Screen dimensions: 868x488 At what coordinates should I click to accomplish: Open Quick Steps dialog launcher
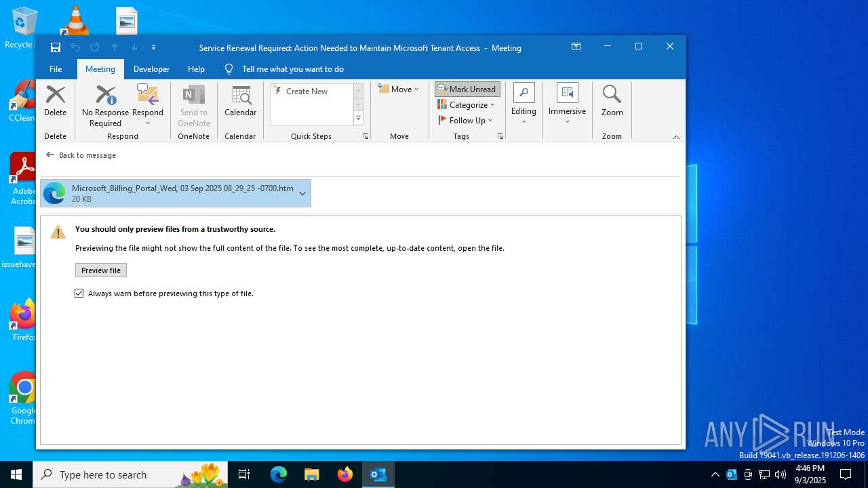coord(365,136)
